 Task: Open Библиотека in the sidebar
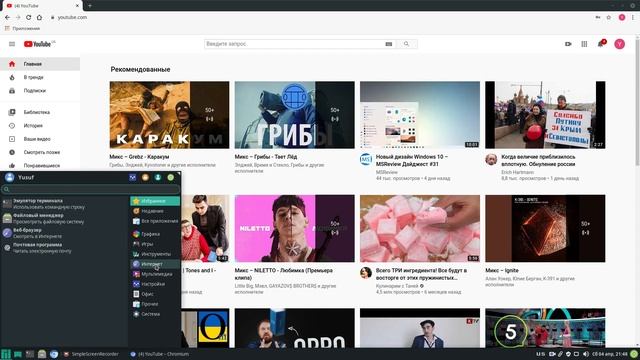coord(40,112)
